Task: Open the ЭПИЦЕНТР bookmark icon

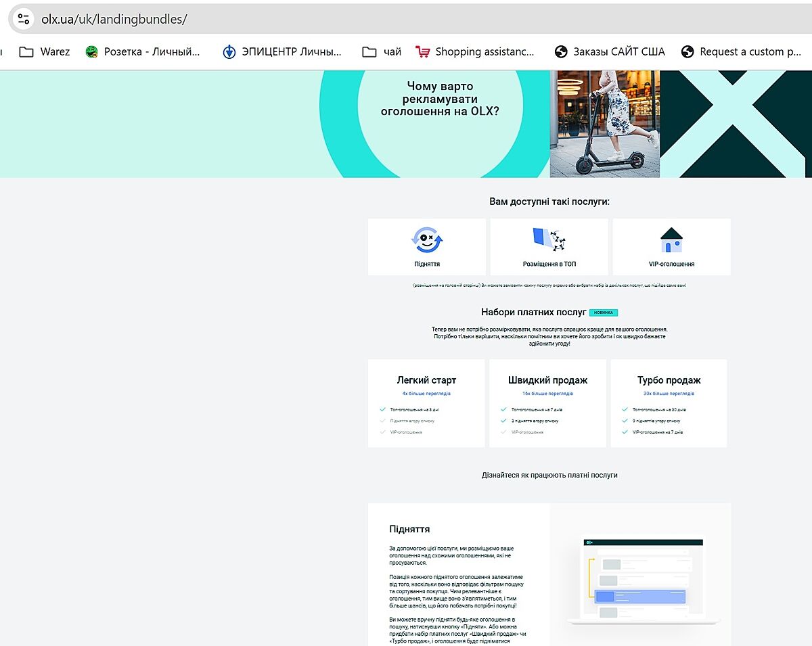Action: click(229, 52)
